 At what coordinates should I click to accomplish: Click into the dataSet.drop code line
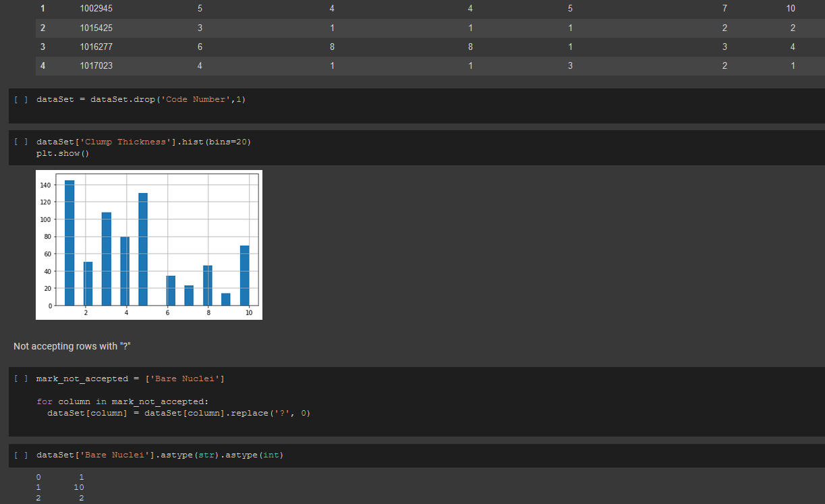(142, 99)
